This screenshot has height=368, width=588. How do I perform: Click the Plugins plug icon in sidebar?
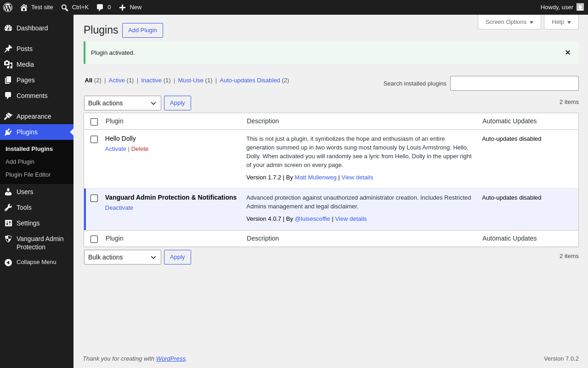coord(8,132)
